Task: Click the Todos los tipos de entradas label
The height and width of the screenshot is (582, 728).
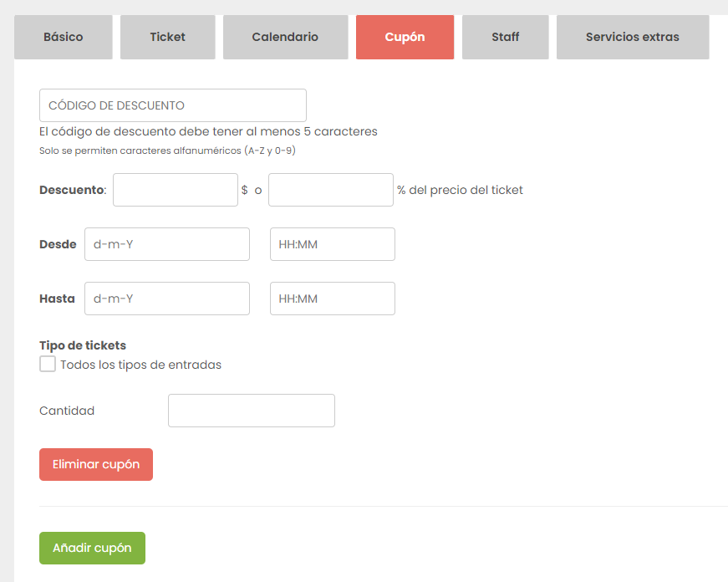Action: (140, 365)
